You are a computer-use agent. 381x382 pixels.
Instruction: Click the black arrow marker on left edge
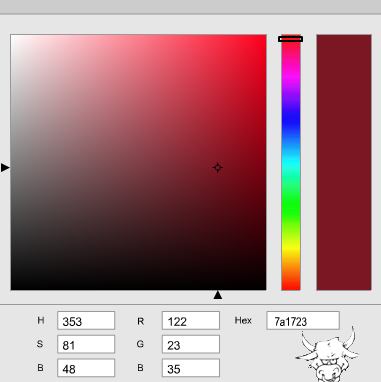[x=5, y=167]
